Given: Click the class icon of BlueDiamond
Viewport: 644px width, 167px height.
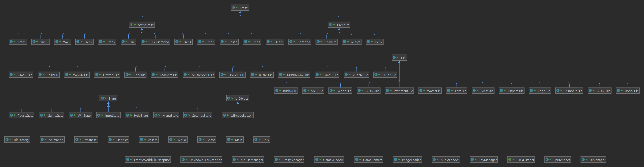Looking at the screenshot, I should (x=143, y=42).
